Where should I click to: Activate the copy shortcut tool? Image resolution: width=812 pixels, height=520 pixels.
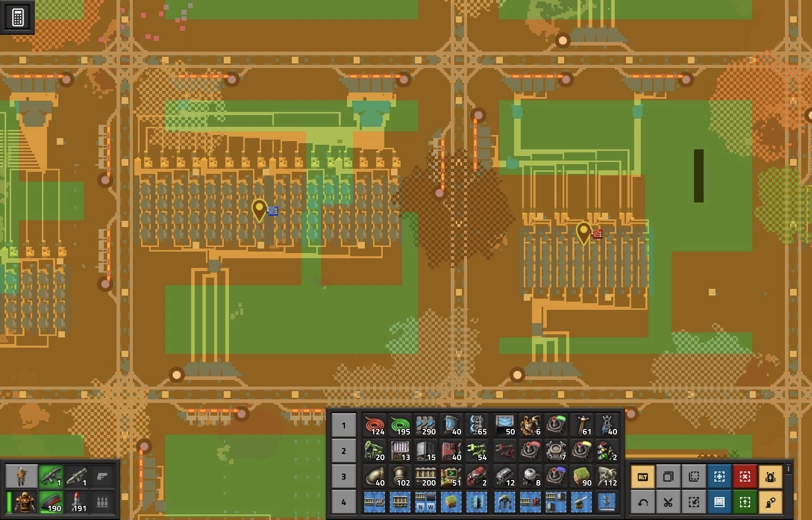[x=668, y=477]
